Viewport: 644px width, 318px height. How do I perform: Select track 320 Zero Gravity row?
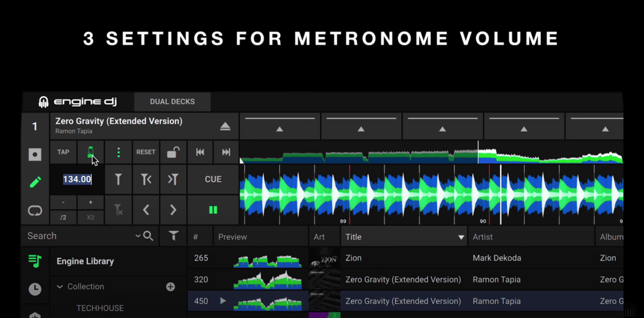click(x=406, y=280)
